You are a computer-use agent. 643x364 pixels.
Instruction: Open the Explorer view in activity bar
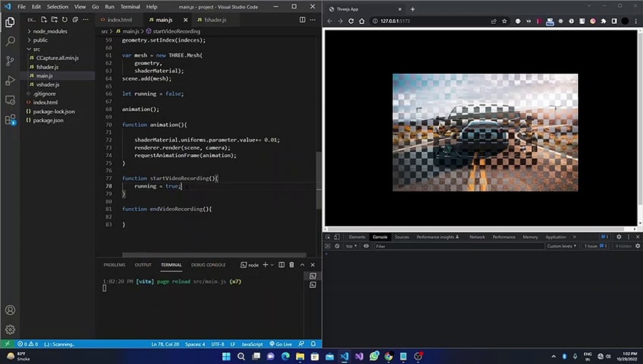pyautogui.click(x=10, y=22)
